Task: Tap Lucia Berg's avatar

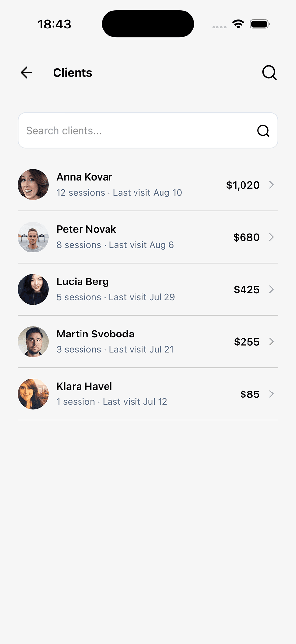Action: [x=33, y=289]
